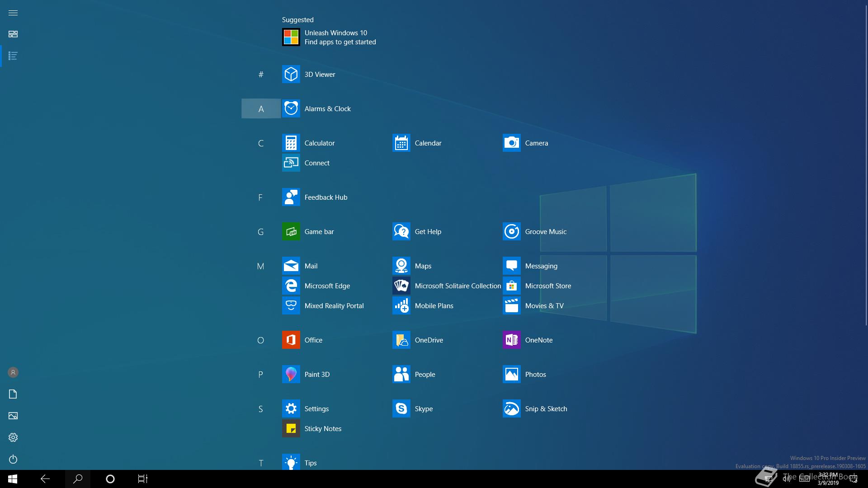The height and width of the screenshot is (488, 868).
Task: Click the Windows Start button
Action: coord(13,479)
